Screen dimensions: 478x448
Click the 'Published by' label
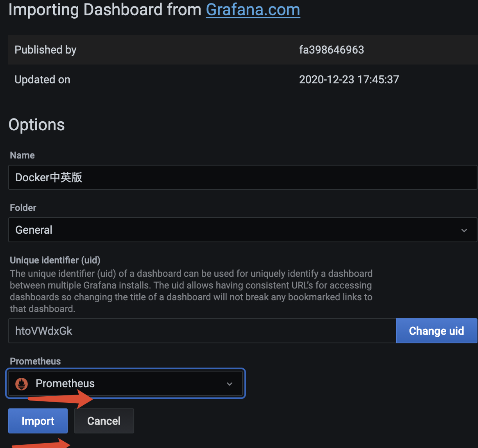(x=46, y=50)
